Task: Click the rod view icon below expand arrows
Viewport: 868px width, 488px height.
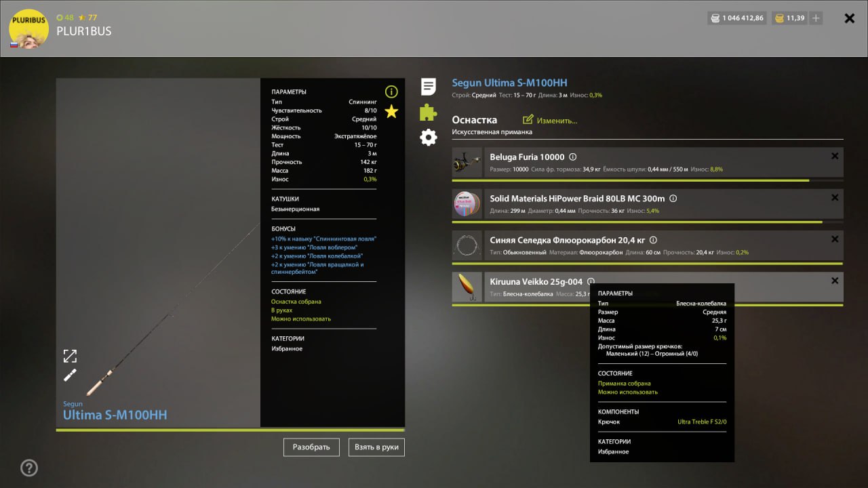Action: 70,375
